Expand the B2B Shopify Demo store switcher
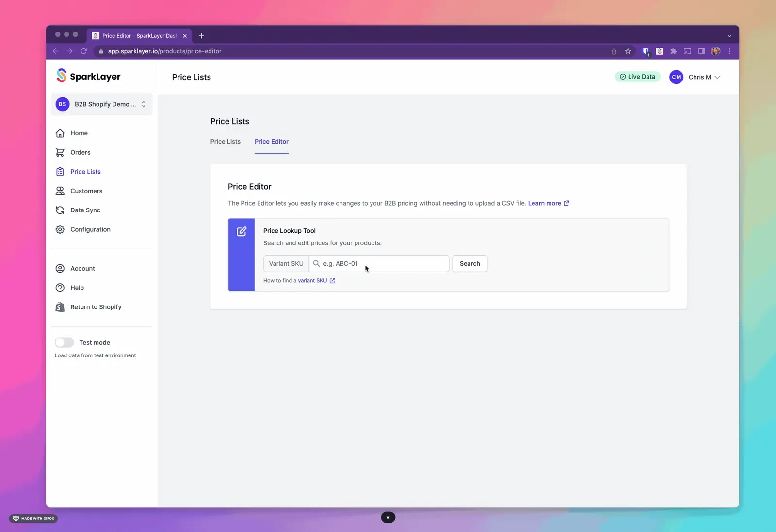The image size is (776, 532). [x=102, y=104]
